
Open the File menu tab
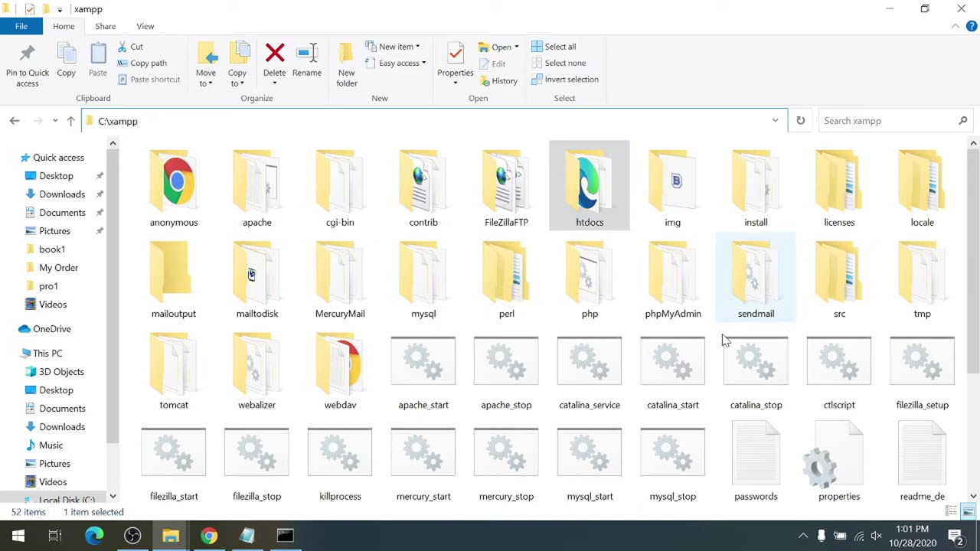pos(21,26)
